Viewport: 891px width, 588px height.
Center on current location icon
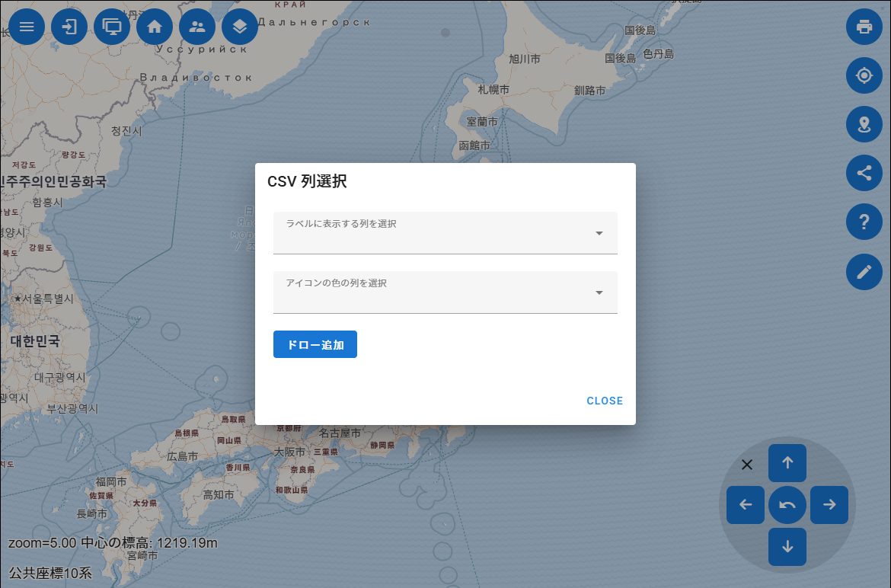(864, 75)
